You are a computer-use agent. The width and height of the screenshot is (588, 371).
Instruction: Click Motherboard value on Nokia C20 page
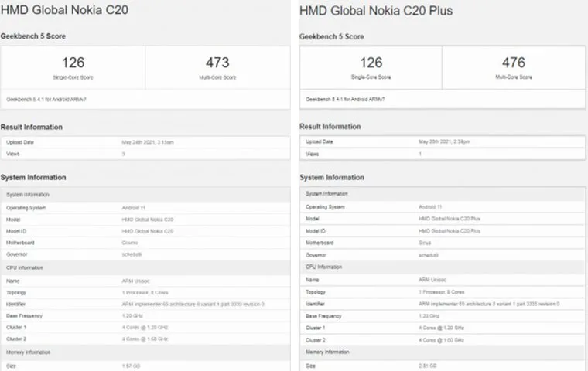coord(130,243)
